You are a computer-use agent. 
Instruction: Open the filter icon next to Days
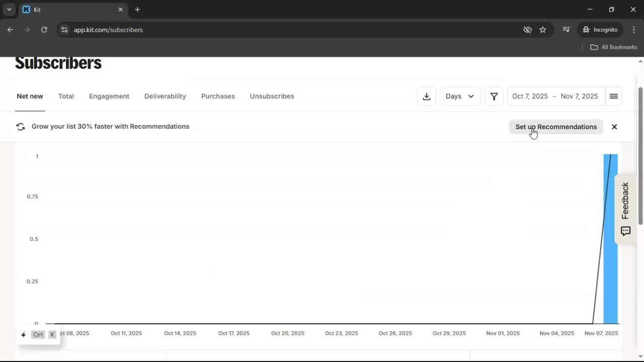494,96
